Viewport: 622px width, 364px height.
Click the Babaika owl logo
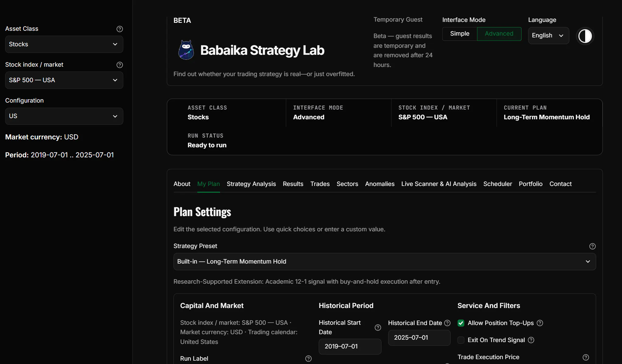(186, 50)
